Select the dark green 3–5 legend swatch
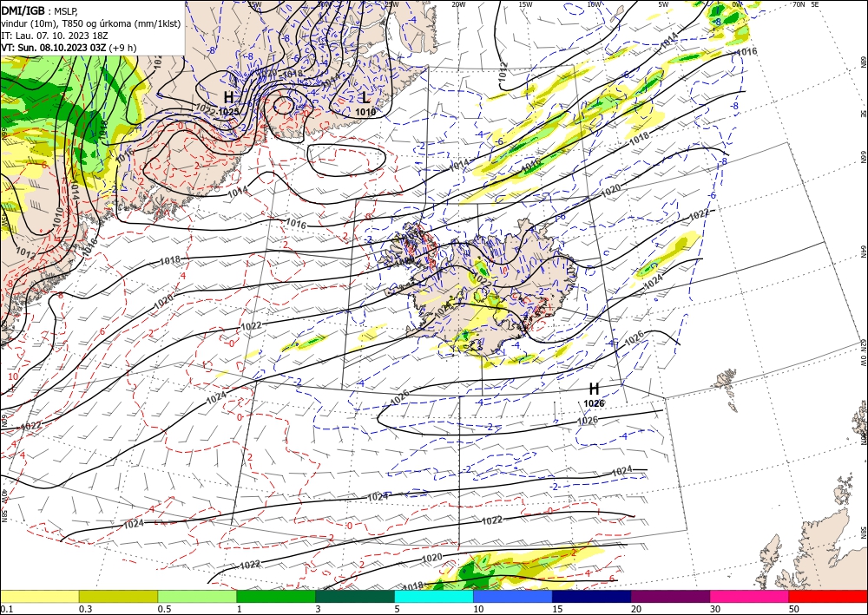Viewport: 868px width, 615px height. tap(355, 596)
